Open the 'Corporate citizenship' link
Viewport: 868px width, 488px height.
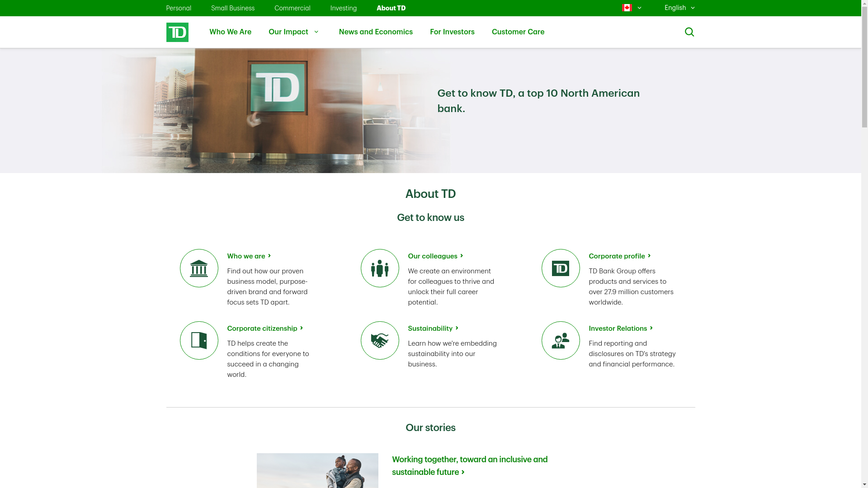click(265, 328)
